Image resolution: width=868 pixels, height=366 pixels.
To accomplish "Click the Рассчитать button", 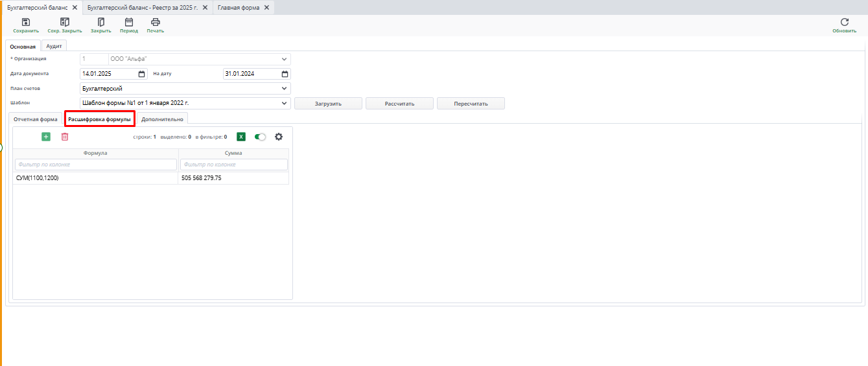I will (x=399, y=104).
